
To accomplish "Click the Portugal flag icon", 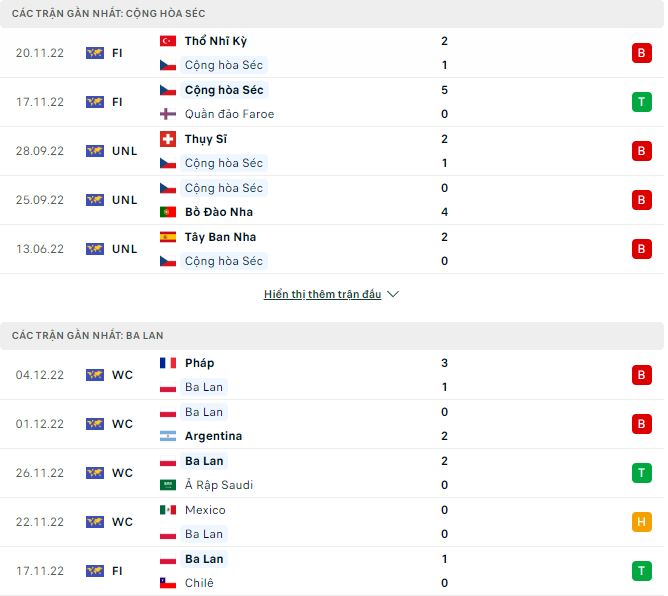I will point(168,212).
